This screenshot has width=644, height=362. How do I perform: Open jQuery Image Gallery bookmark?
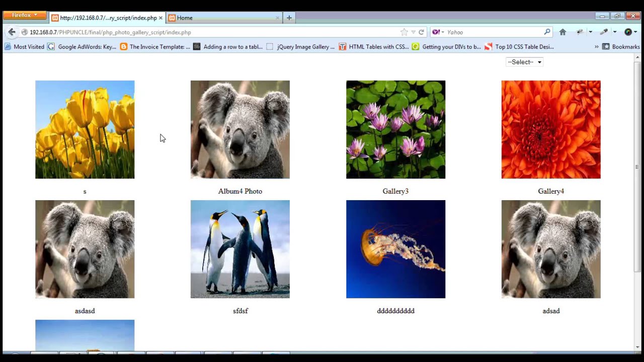coord(300,47)
